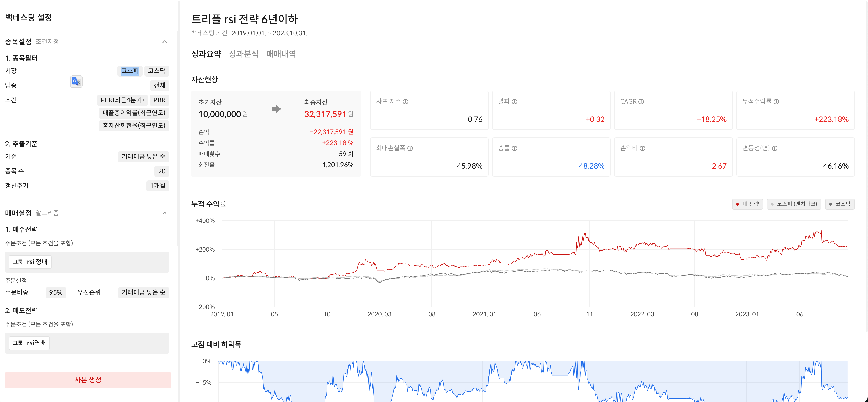The height and width of the screenshot is (402, 868).
Task: Open 기준 거래대금 낮은 순 selector
Action: [x=143, y=157]
